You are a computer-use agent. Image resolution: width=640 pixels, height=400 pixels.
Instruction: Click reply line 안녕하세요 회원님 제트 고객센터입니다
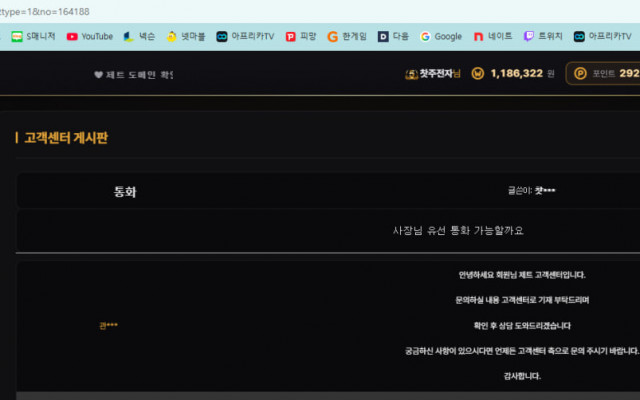[522, 275]
